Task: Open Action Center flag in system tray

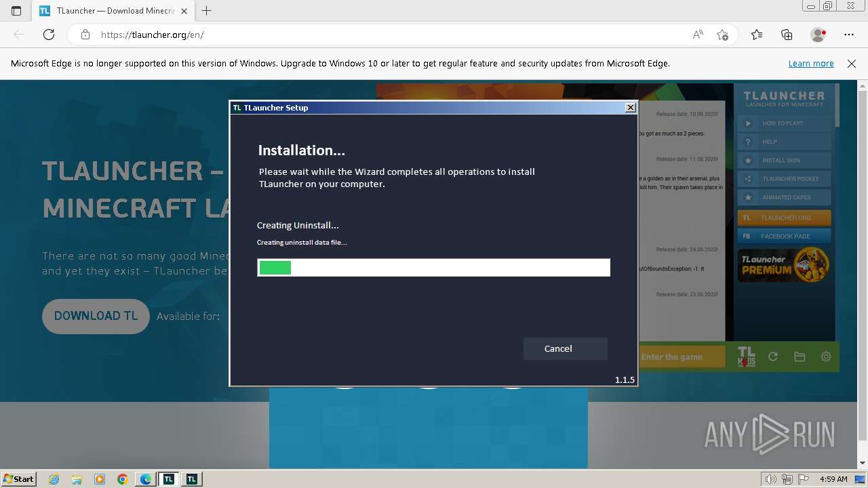Action: (804, 479)
